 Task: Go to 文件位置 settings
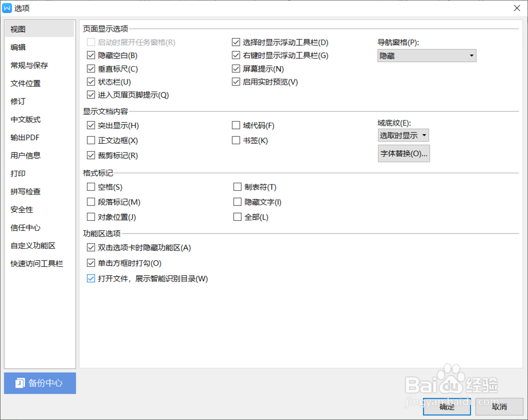(40, 83)
